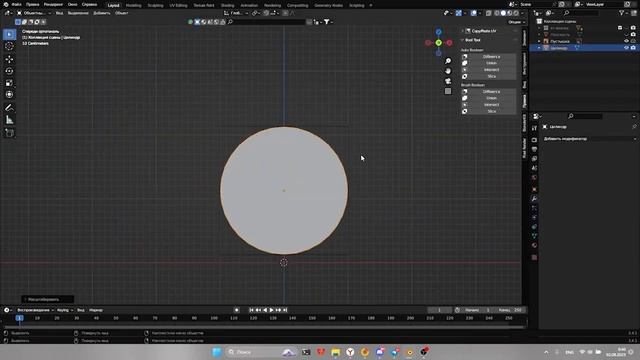Open the Playback dropdown in the timeline
The image size is (640, 360).
(x=36, y=310)
